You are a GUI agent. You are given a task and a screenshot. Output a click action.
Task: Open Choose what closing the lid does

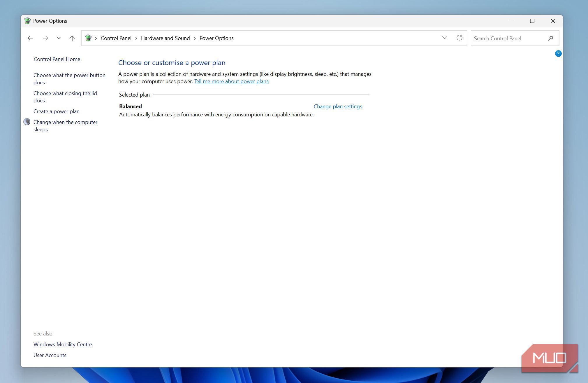click(65, 97)
